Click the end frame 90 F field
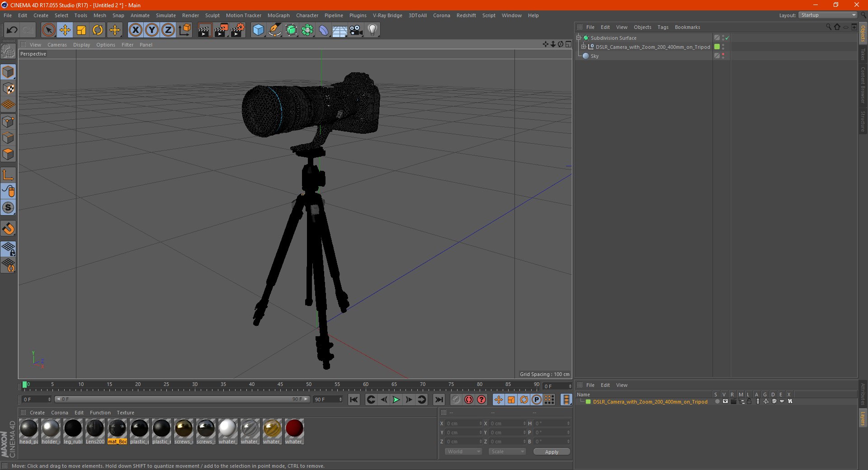Image resolution: width=868 pixels, height=470 pixels. [x=327, y=399]
